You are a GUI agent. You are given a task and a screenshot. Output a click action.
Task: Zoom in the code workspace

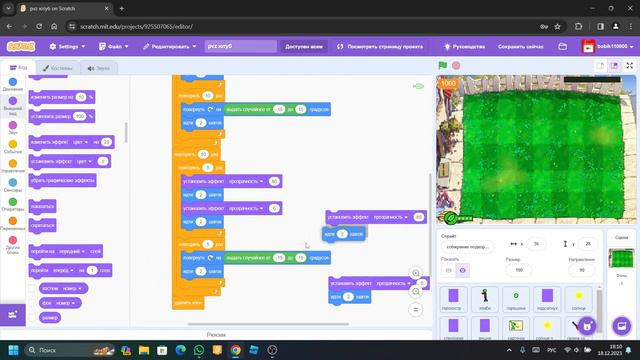point(416,273)
